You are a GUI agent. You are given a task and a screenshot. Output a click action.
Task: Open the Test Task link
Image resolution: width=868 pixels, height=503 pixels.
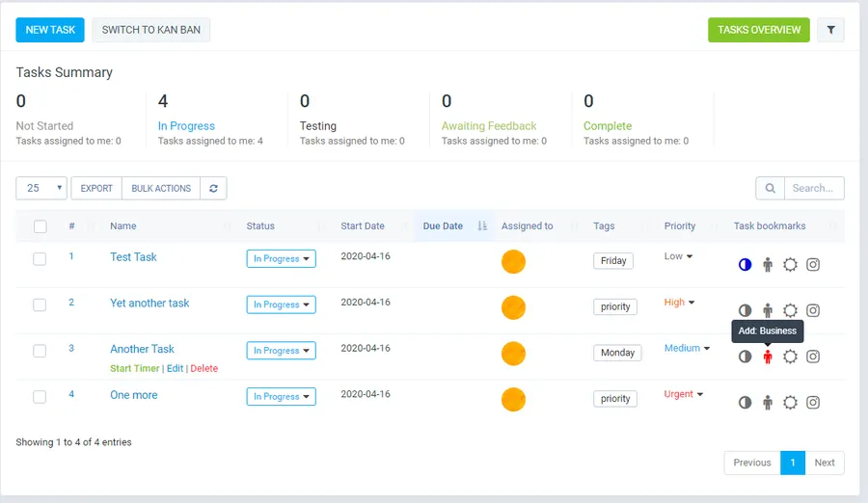tap(133, 256)
